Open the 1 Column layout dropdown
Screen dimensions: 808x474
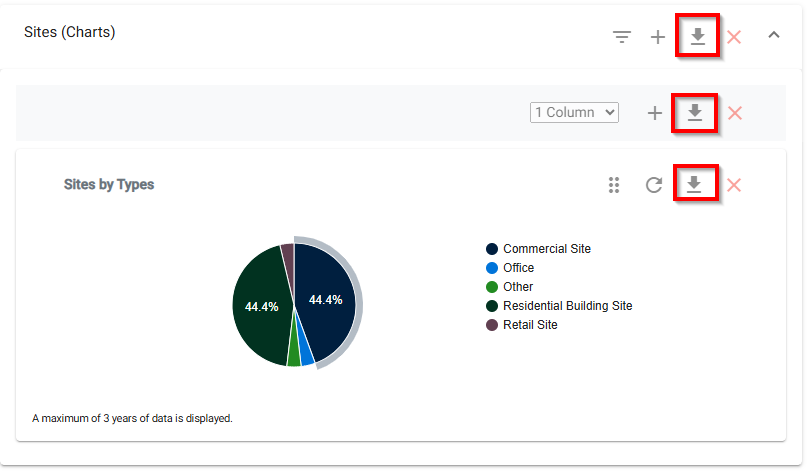pyautogui.click(x=574, y=112)
